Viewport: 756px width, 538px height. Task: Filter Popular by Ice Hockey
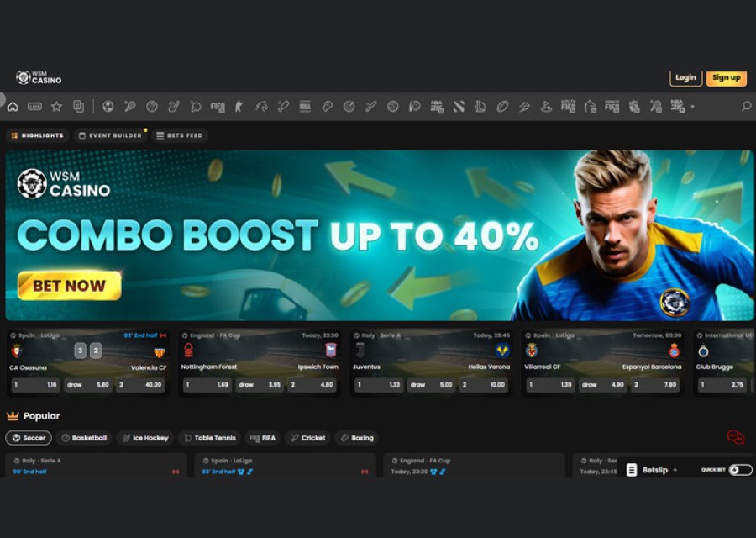(145, 438)
